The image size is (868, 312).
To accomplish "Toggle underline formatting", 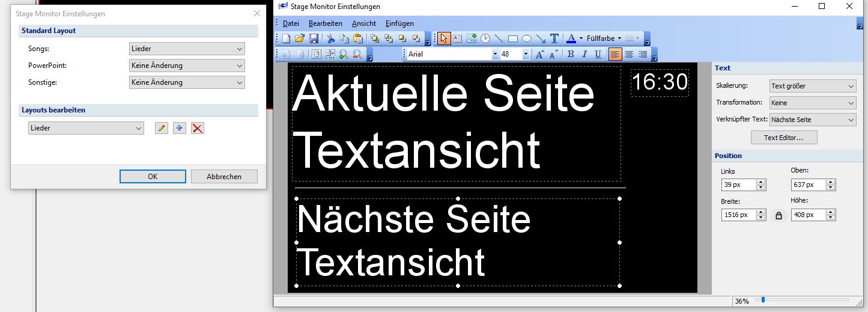I will point(598,54).
